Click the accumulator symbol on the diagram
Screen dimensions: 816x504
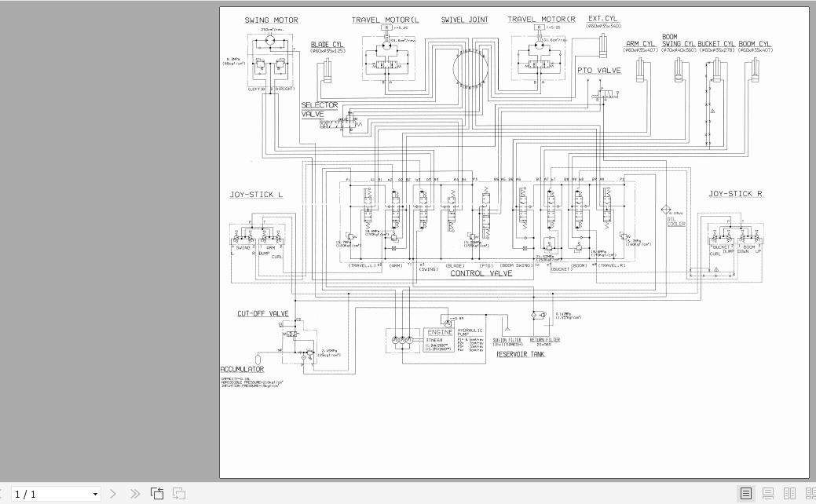257,359
